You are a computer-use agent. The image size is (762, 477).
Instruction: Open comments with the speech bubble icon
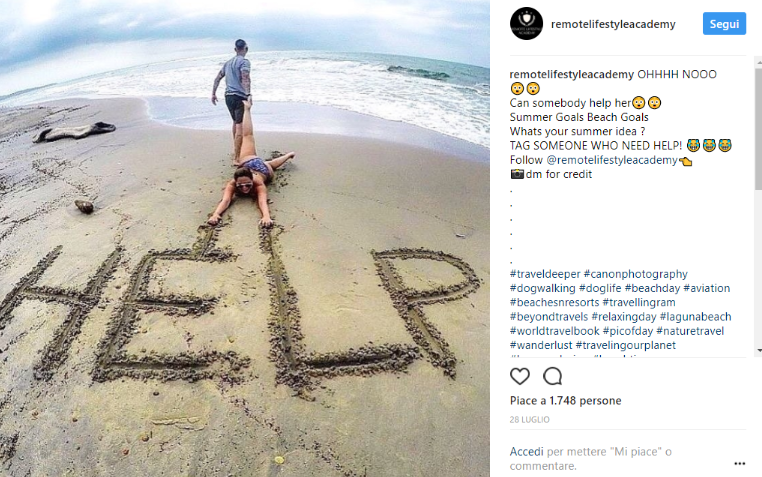point(553,376)
